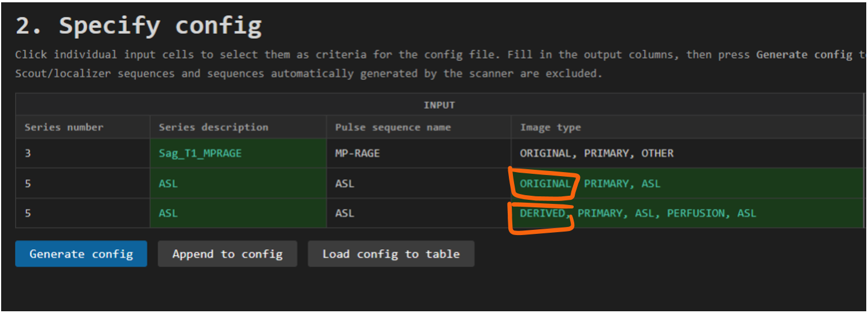Click the INPUT table group header
Screen dimensions: 868x313
tap(439, 105)
